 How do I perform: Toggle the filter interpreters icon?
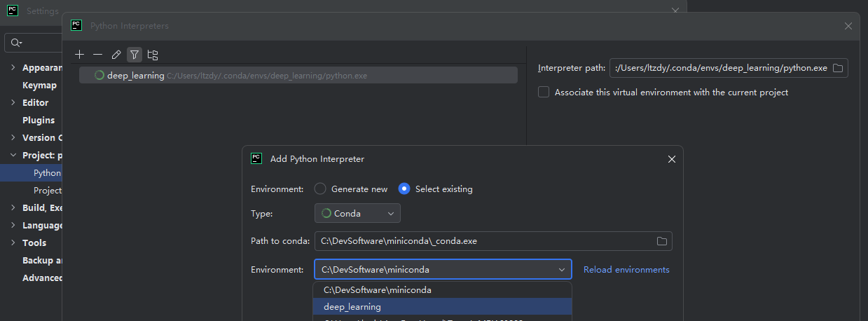tap(135, 55)
